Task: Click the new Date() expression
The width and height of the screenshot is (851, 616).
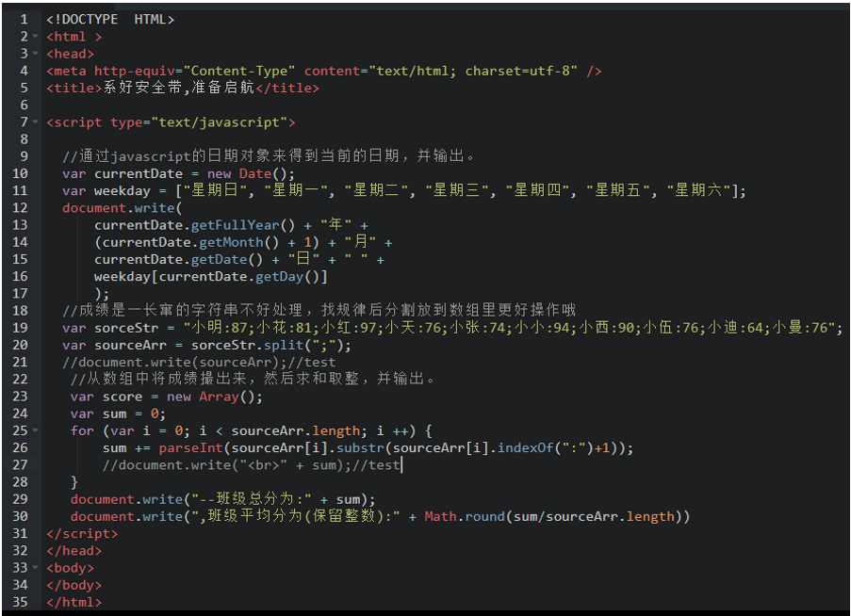Action: [250, 173]
